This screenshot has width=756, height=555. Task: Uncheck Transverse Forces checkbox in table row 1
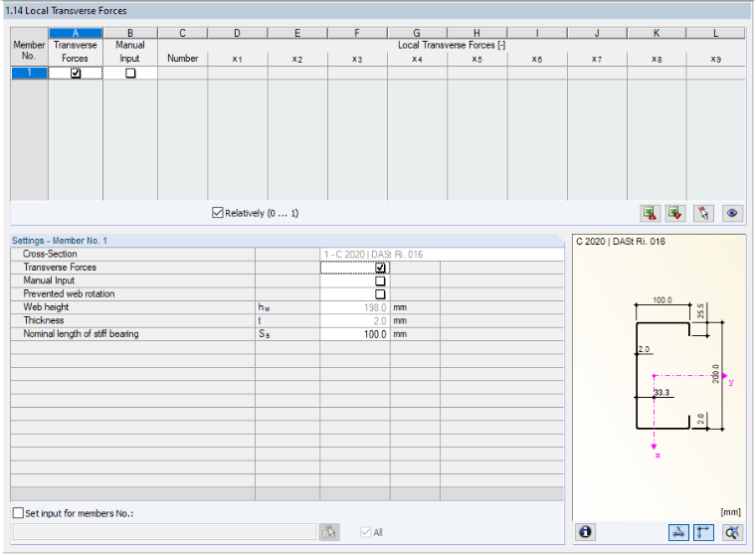[x=76, y=74]
